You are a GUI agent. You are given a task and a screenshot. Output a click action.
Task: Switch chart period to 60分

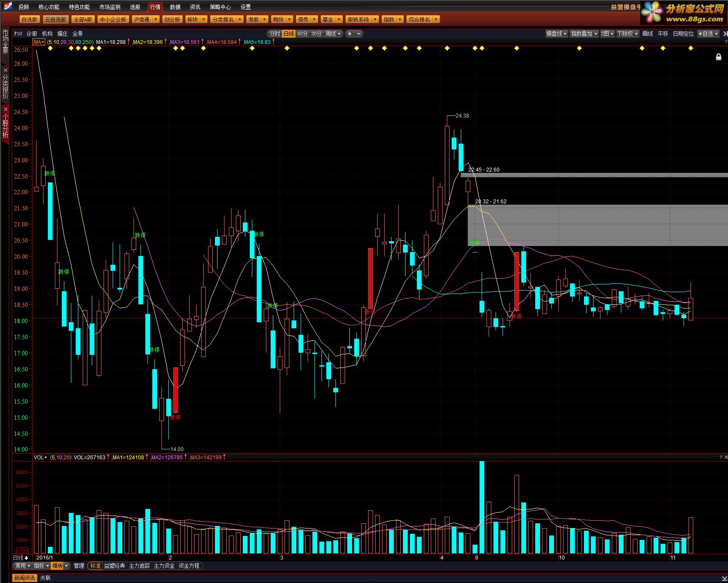302,34
